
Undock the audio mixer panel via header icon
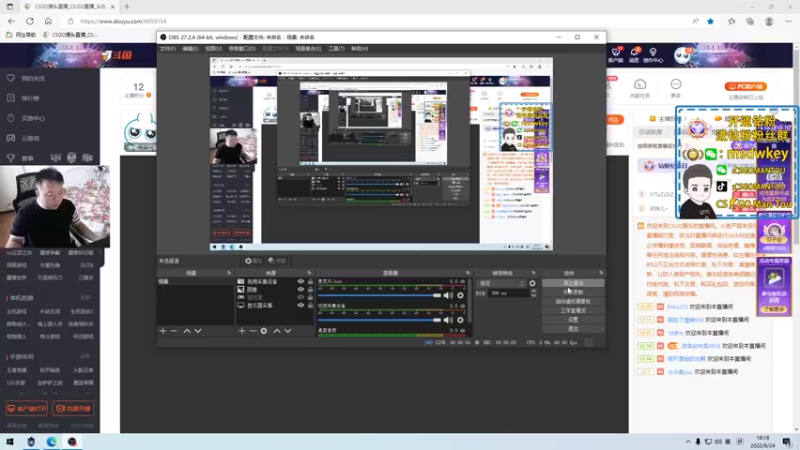pos(467,273)
